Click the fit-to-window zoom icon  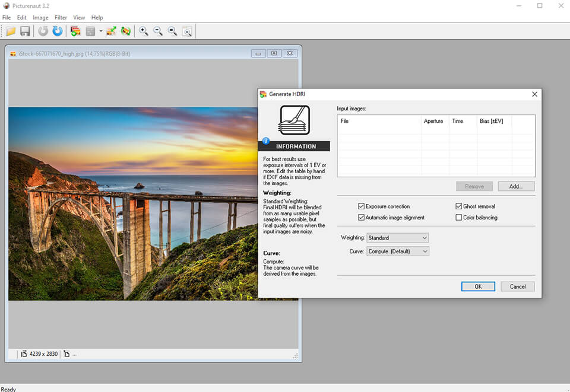coord(188,31)
